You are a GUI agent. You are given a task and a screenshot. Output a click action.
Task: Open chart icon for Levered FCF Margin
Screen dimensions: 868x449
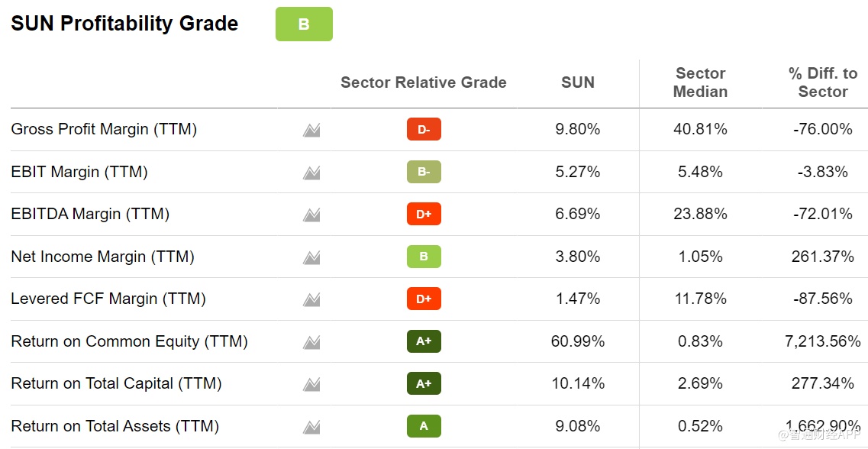(311, 299)
